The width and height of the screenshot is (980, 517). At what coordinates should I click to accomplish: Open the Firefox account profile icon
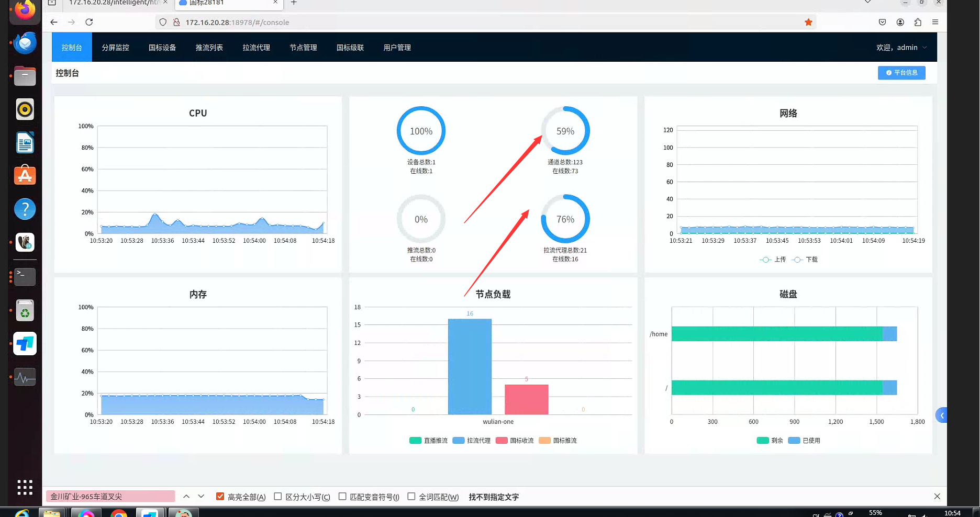(x=900, y=22)
